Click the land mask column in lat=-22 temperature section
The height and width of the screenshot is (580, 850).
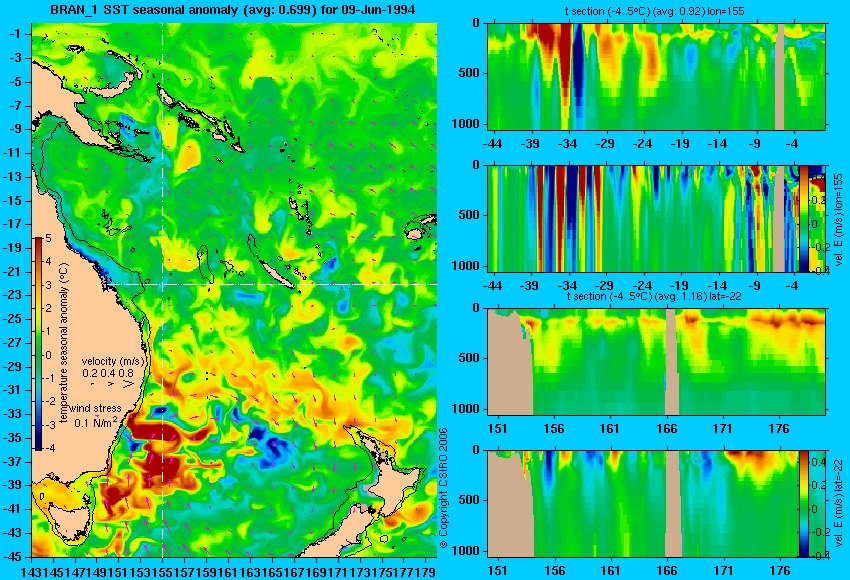[x=671, y=362]
